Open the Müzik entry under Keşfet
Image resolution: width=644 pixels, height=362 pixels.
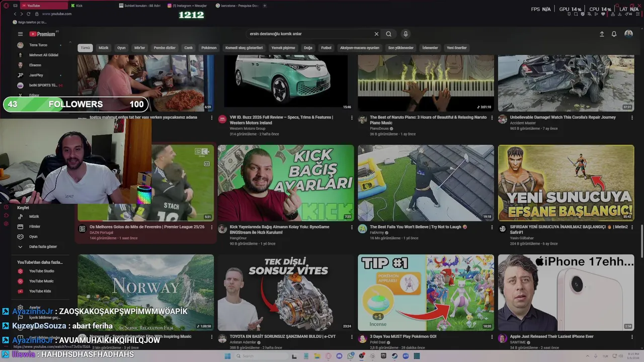coord(34,217)
